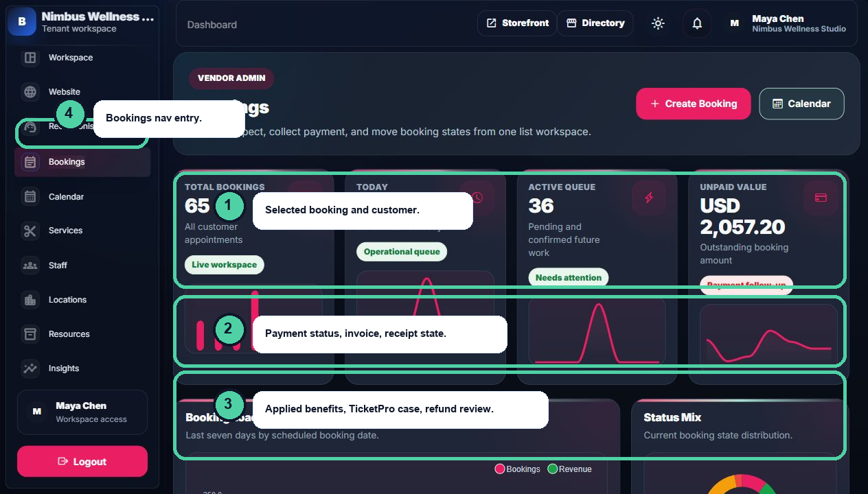Click the Active Queue lightning icon
The width and height of the screenshot is (868, 494).
pos(649,198)
